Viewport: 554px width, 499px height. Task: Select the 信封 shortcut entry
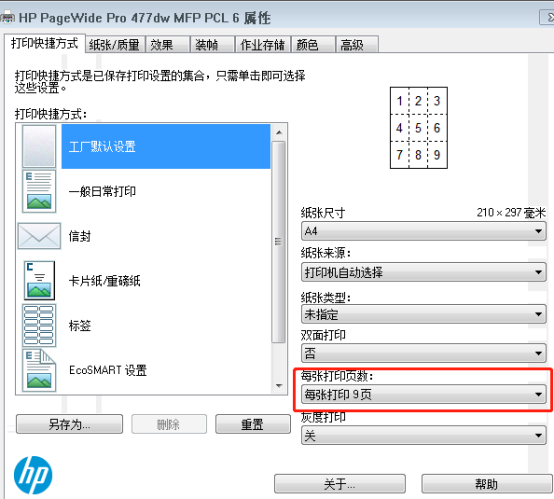tap(166, 236)
